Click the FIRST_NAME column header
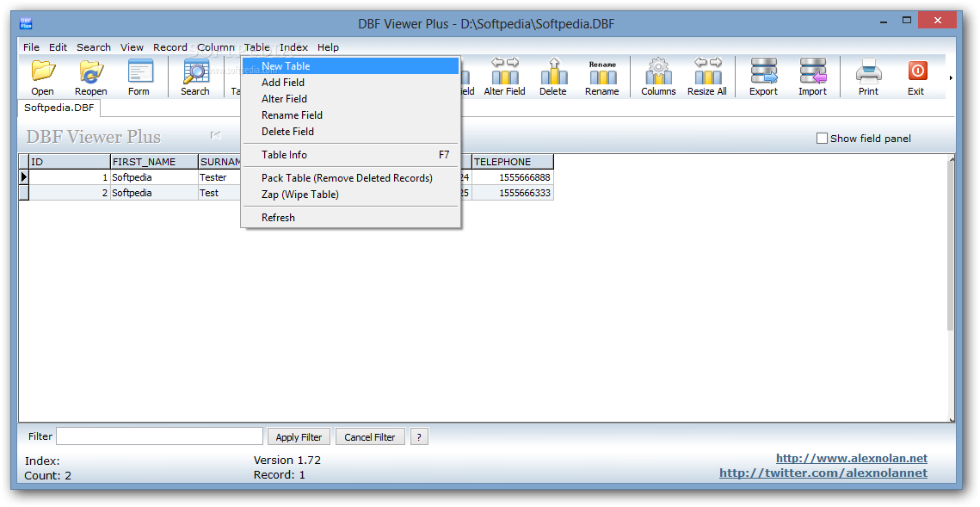This screenshot has height=507, width=980. (154, 162)
